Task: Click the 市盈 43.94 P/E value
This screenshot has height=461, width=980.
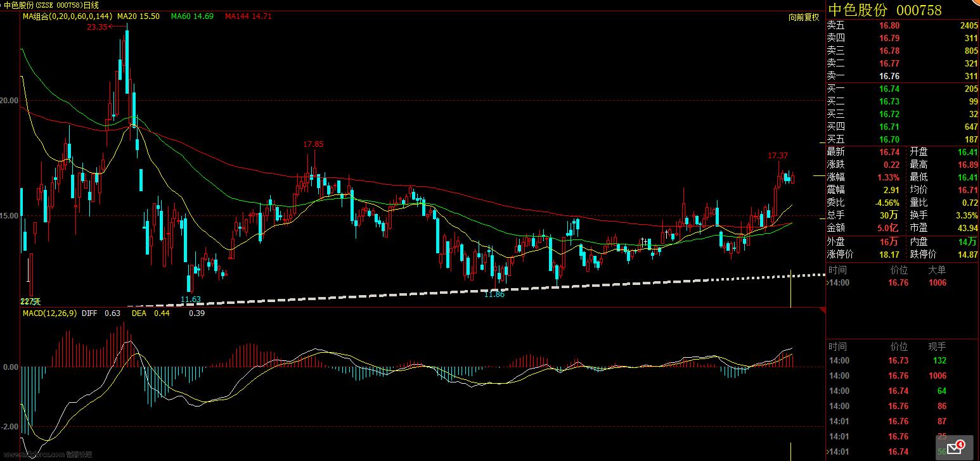Action: (x=968, y=228)
